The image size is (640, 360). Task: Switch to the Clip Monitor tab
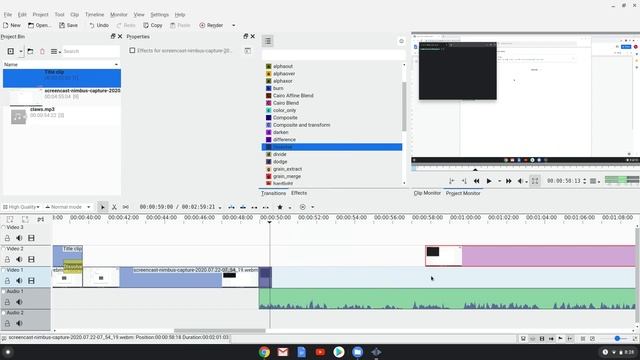(x=427, y=193)
